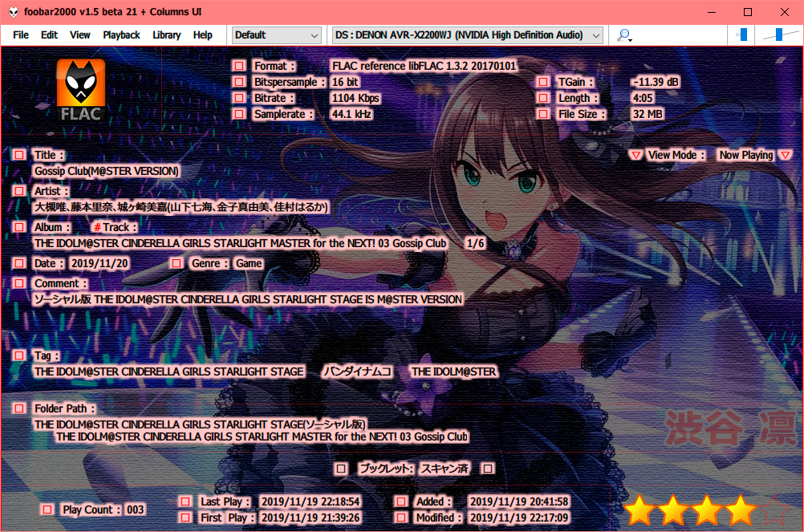
Task: Click the square marker beside Genre
Action: (177, 263)
